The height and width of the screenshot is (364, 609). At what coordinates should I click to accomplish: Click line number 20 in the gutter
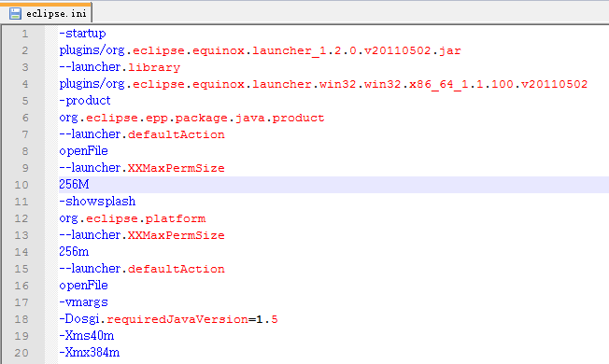pyautogui.click(x=21, y=353)
